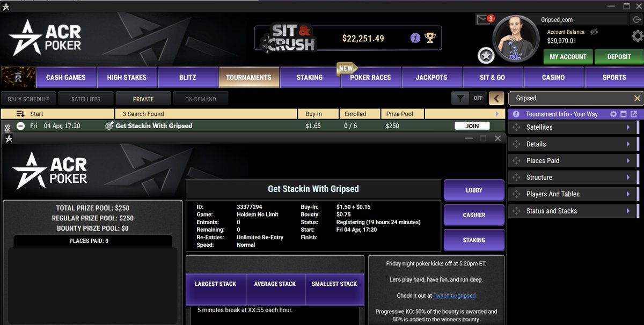644x325 pixels.
Task: Click the green Deposit button
Action: point(619,56)
